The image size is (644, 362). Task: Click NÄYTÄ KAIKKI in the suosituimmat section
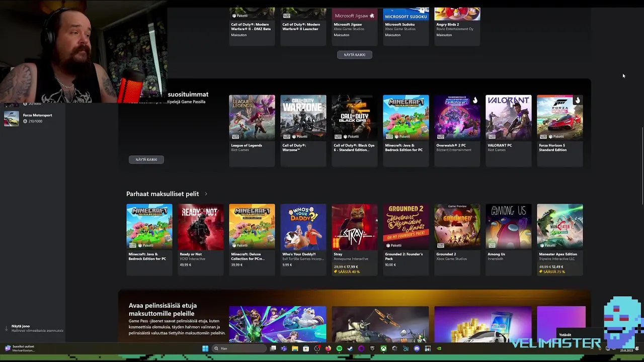tap(146, 159)
